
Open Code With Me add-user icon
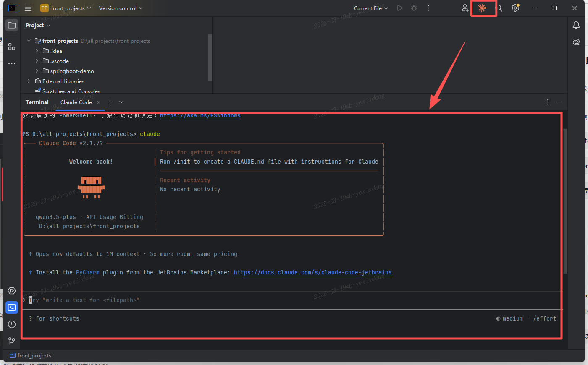coord(465,8)
